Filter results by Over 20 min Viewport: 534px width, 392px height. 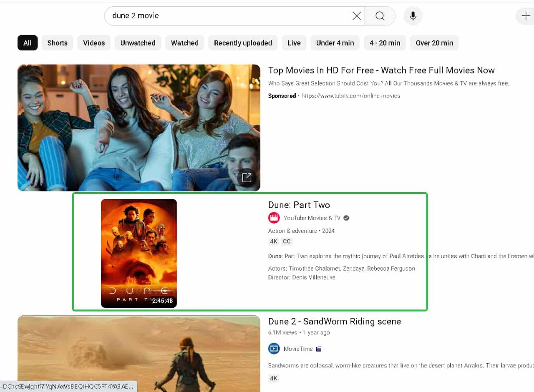pyautogui.click(x=434, y=43)
